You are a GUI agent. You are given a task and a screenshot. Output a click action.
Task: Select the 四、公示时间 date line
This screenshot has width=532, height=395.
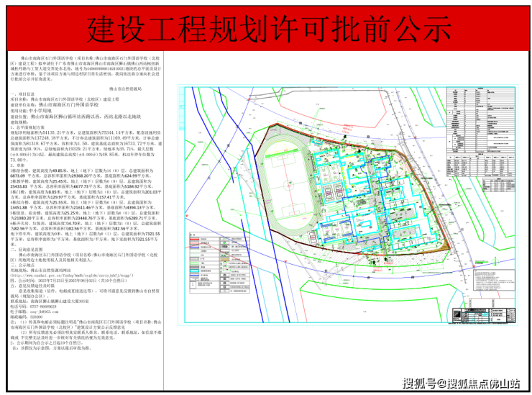click(x=69, y=281)
